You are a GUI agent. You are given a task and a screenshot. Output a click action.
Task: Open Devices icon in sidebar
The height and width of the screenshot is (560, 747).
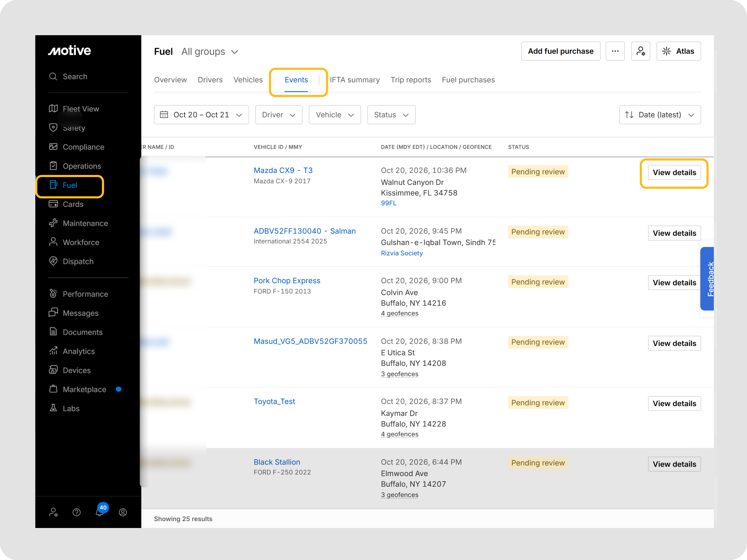(x=53, y=370)
